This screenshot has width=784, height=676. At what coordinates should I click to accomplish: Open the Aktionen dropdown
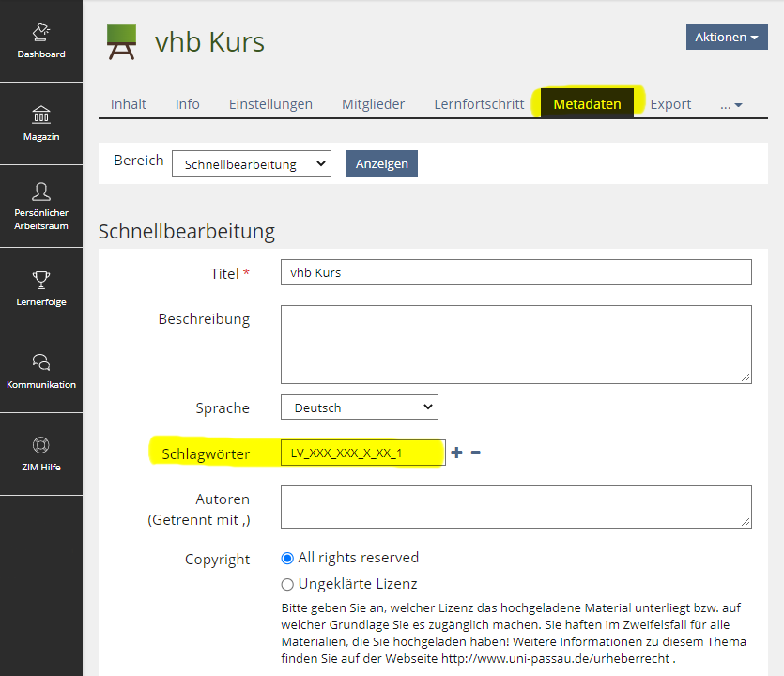[727, 38]
